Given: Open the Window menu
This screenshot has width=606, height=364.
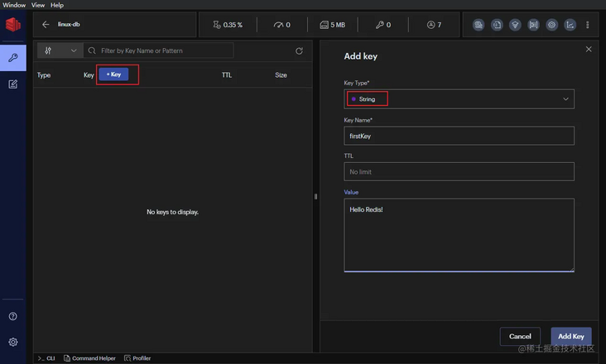Looking at the screenshot, I should [14, 5].
